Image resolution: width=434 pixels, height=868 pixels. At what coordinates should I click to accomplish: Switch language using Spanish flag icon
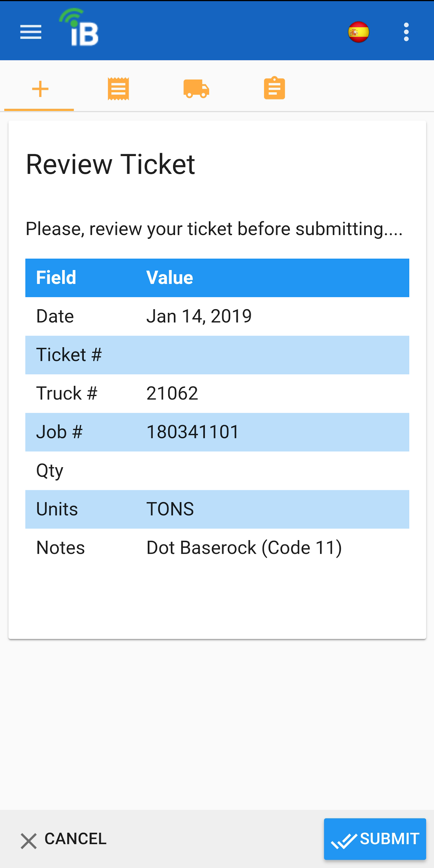click(358, 32)
